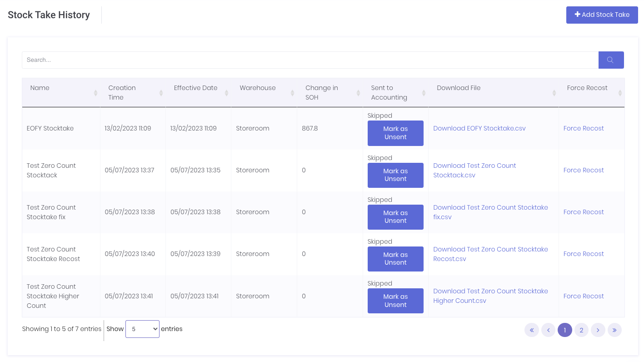Sort by Creation Time column arrows
This screenshot has height=362, width=644.
click(x=161, y=93)
